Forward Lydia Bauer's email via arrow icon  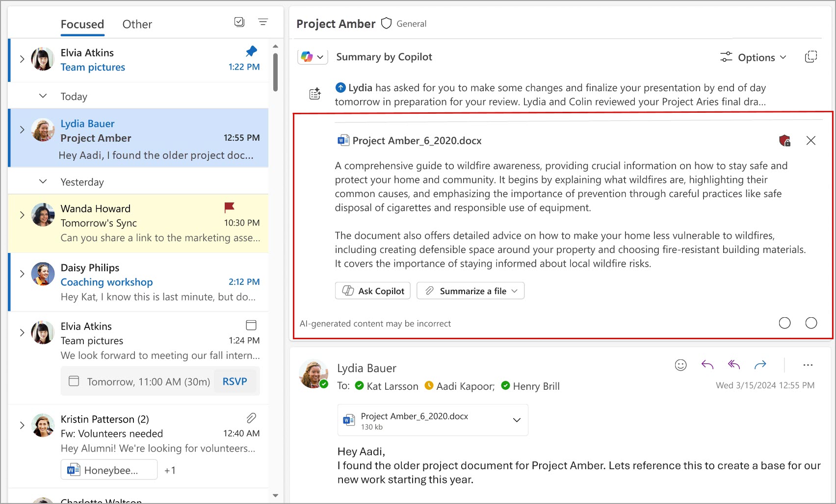click(760, 364)
